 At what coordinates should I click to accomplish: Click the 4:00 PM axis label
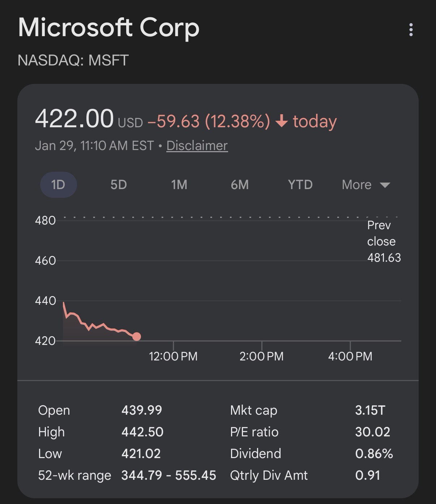[350, 356]
